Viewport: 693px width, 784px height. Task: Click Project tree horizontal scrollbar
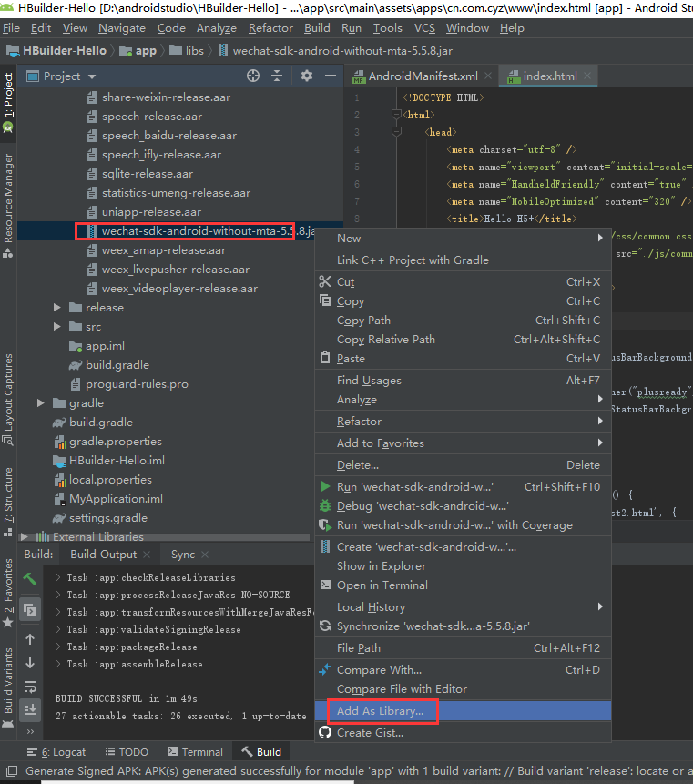coord(165,537)
